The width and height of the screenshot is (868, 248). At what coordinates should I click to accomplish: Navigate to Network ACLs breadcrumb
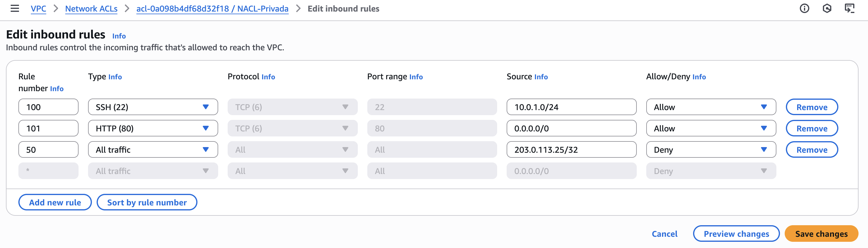click(91, 9)
